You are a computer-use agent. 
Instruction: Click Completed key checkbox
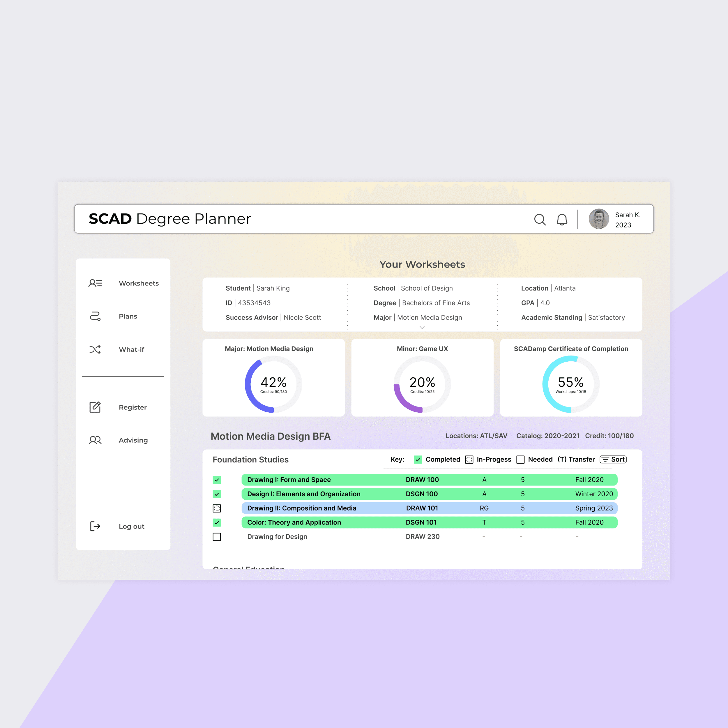[x=418, y=459]
